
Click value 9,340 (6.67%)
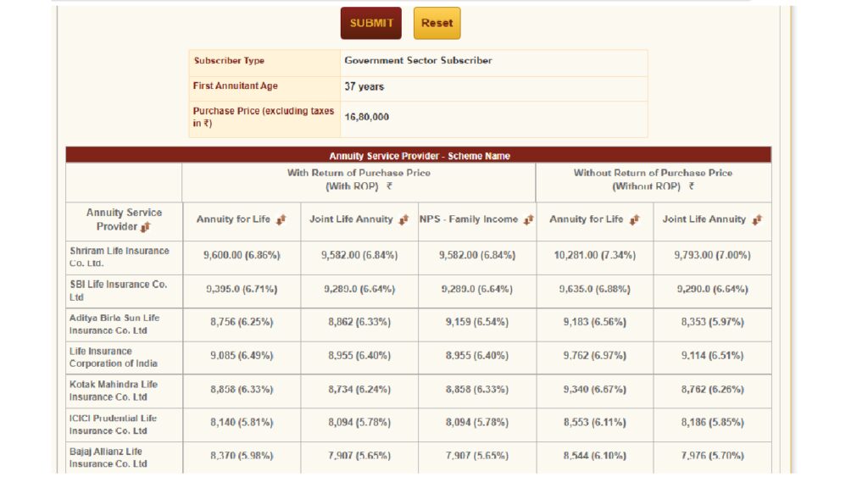[x=595, y=390]
